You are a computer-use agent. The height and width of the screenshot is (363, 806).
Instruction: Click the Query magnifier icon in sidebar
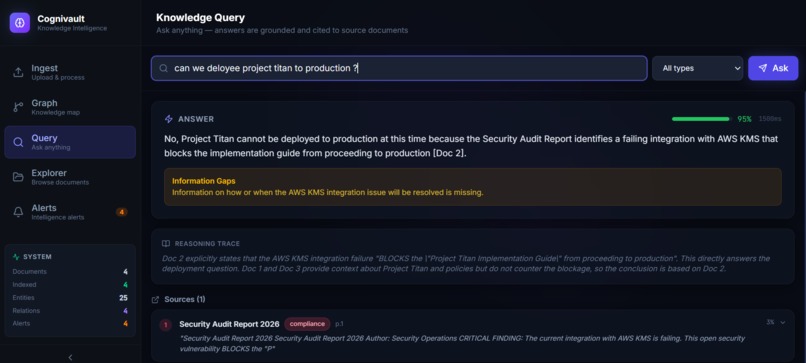pyautogui.click(x=18, y=142)
